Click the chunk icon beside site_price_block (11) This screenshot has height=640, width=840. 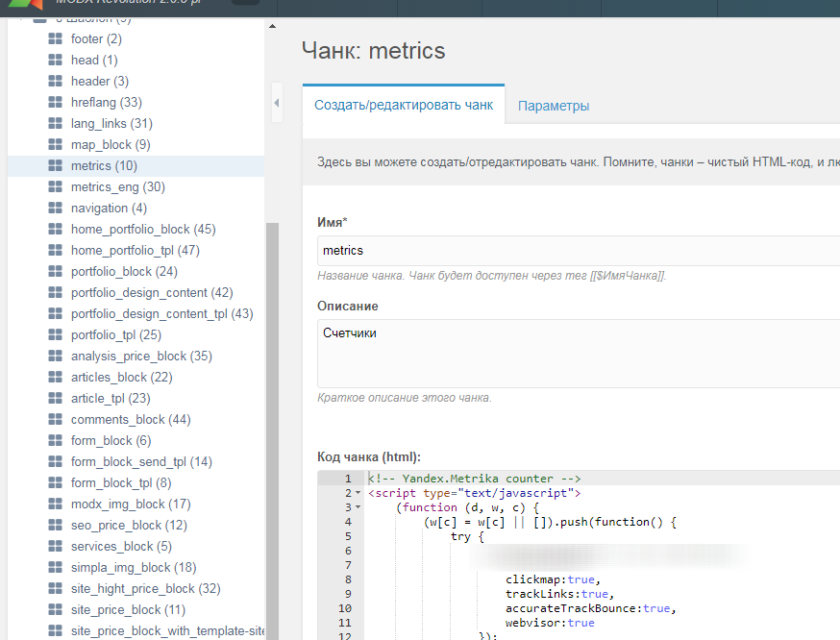tap(55, 610)
